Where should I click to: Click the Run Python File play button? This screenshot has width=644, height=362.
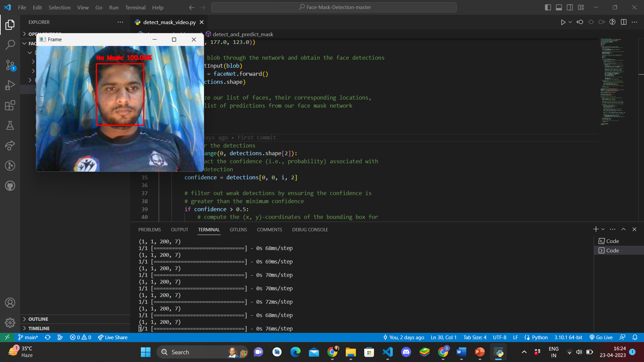563,22
